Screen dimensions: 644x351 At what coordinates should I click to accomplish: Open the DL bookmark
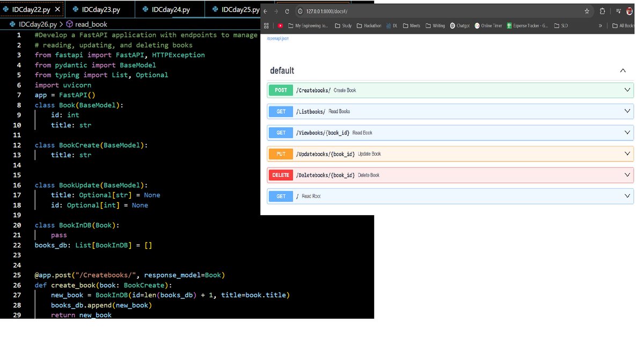(x=392, y=26)
